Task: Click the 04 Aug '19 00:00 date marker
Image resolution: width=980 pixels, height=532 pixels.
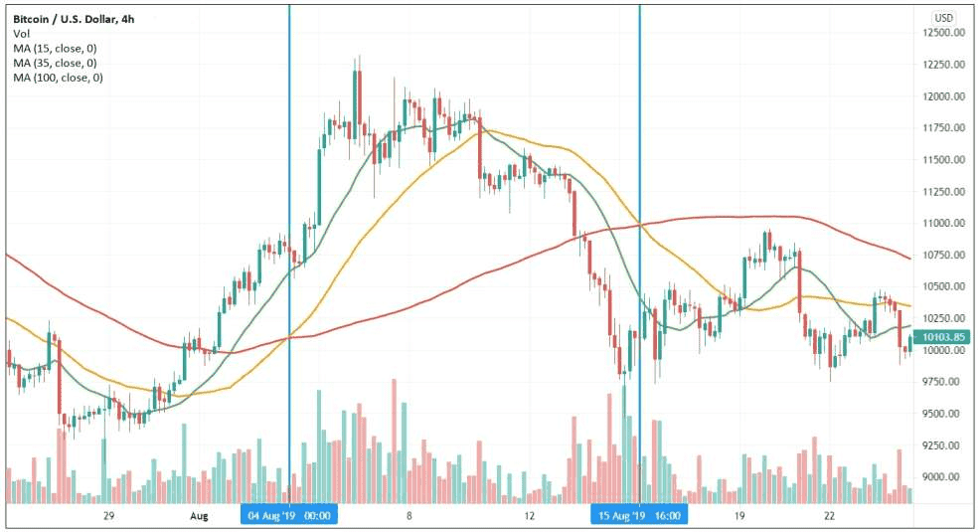Action: click(x=290, y=515)
